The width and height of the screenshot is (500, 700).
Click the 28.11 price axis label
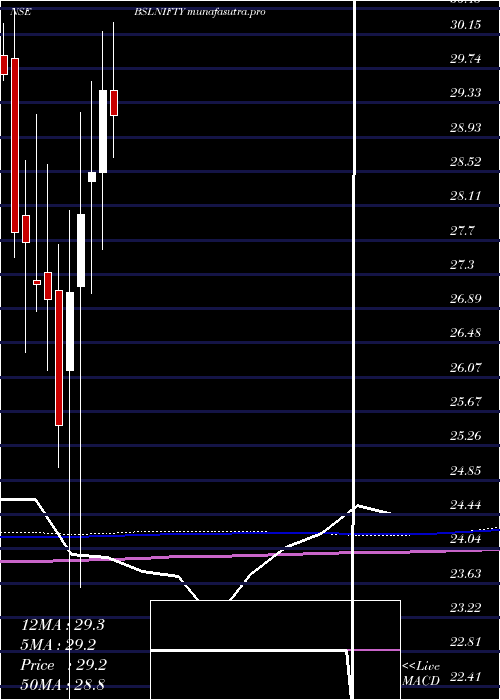pos(465,196)
